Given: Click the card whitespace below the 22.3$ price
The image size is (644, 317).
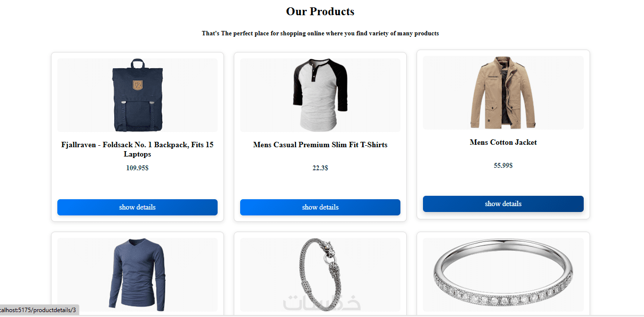Looking at the screenshot, I should pyautogui.click(x=320, y=186).
